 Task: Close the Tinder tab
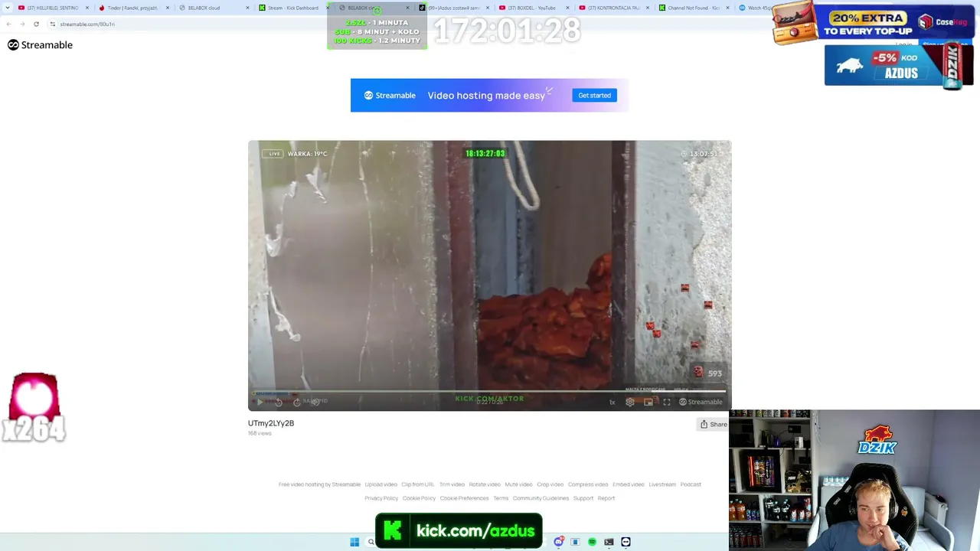click(x=168, y=8)
